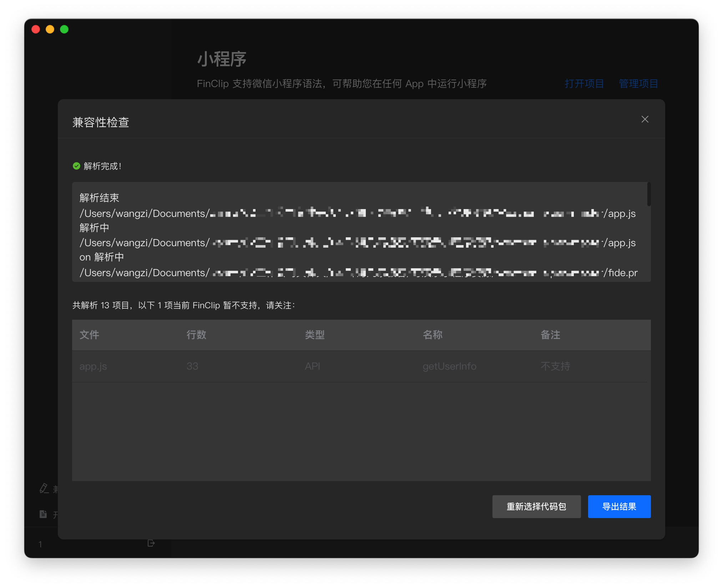Image resolution: width=723 pixels, height=588 pixels.
Task: Click the green check icon beside 解析完成
Action: (x=76, y=166)
